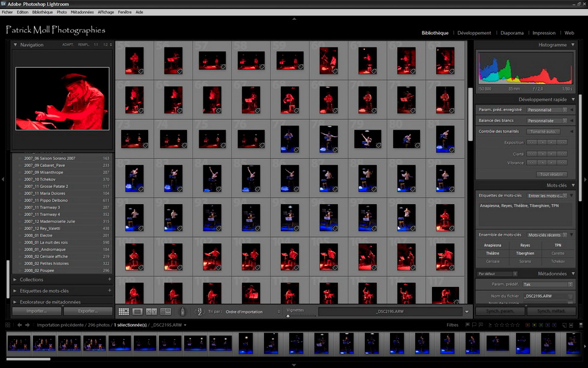Image resolution: width=588 pixels, height=368 pixels.
Task: Select the spray can painter tool
Action: click(182, 312)
